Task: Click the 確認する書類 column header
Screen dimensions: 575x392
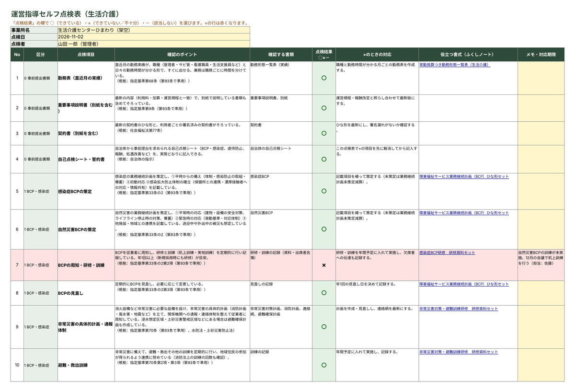Action: 281,55
